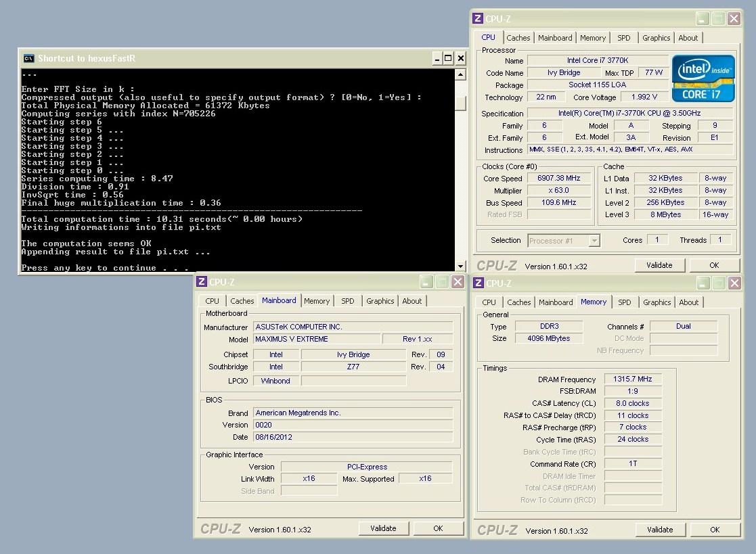The image size is (756, 554).
Task: Click the CPU-Z icon in Mainboard window title
Action: [202, 282]
